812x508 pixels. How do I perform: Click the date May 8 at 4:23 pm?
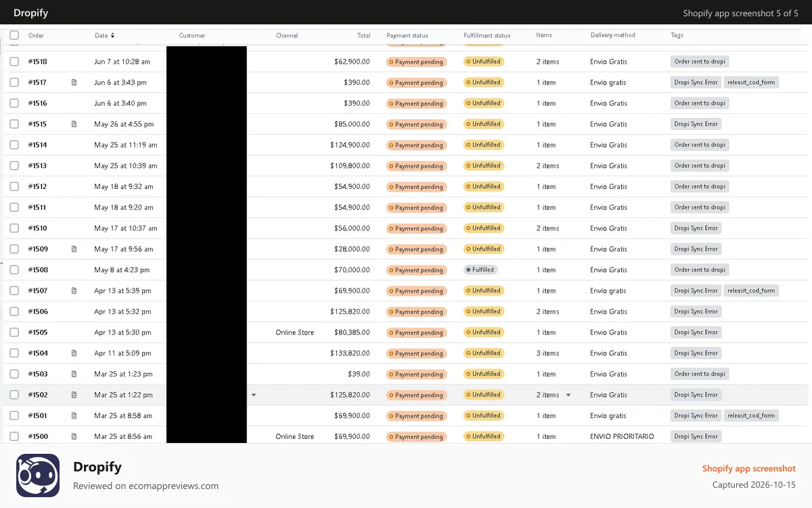[x=122, y=270]
